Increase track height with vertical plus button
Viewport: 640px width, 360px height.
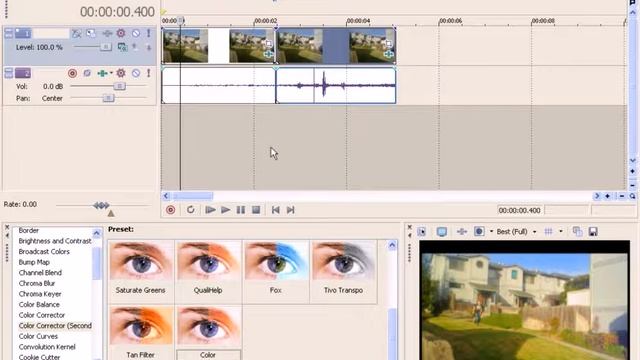tap(633, 171)
